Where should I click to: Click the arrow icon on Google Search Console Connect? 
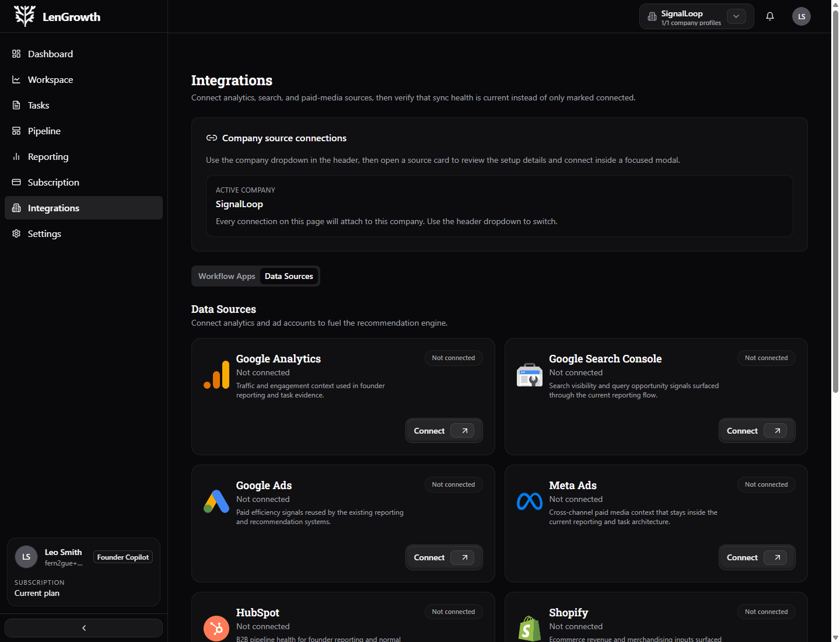[777, 431]
